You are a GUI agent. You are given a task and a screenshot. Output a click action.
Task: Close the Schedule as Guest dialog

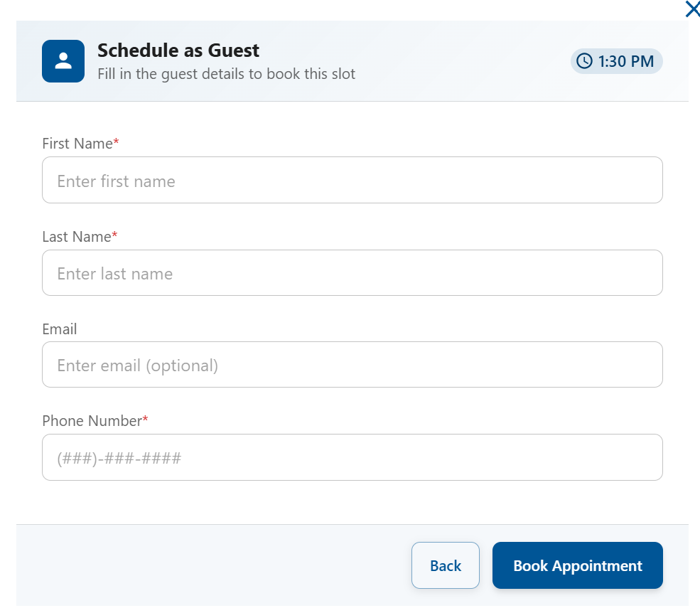(692, 9)
